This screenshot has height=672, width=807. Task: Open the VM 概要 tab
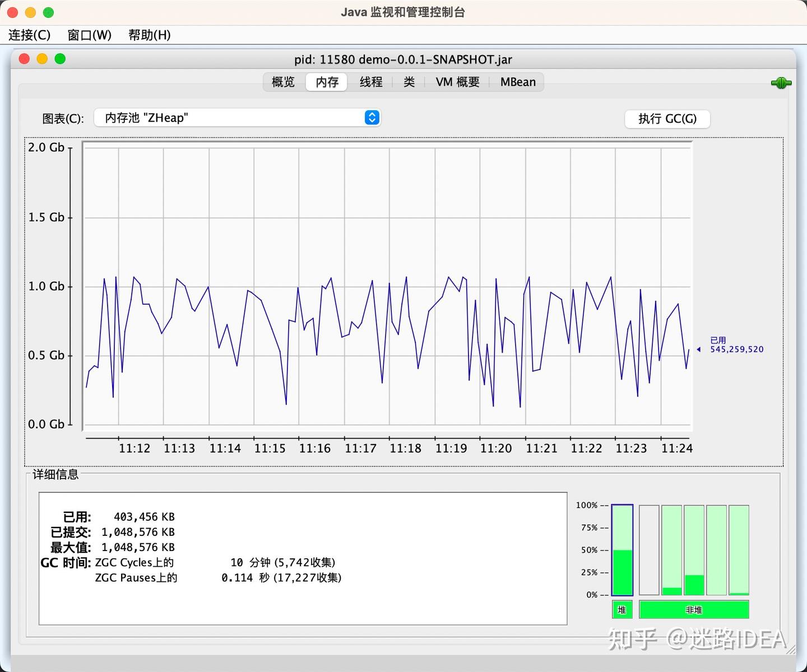click(x=458, y=82)
